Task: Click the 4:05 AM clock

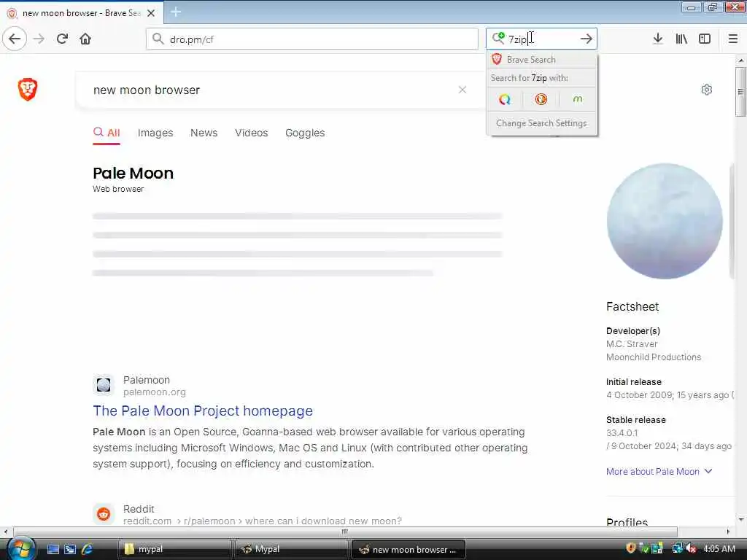Action: 719,549
